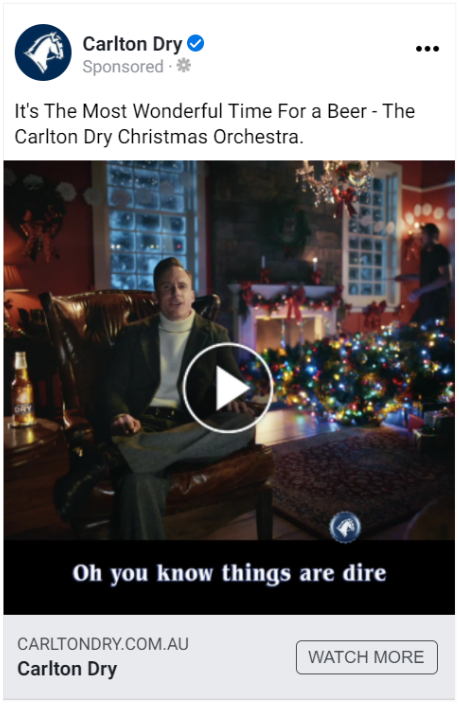Click the bold Carlton Dry title in footer
The image size is (459, 704).
point(67,669)
